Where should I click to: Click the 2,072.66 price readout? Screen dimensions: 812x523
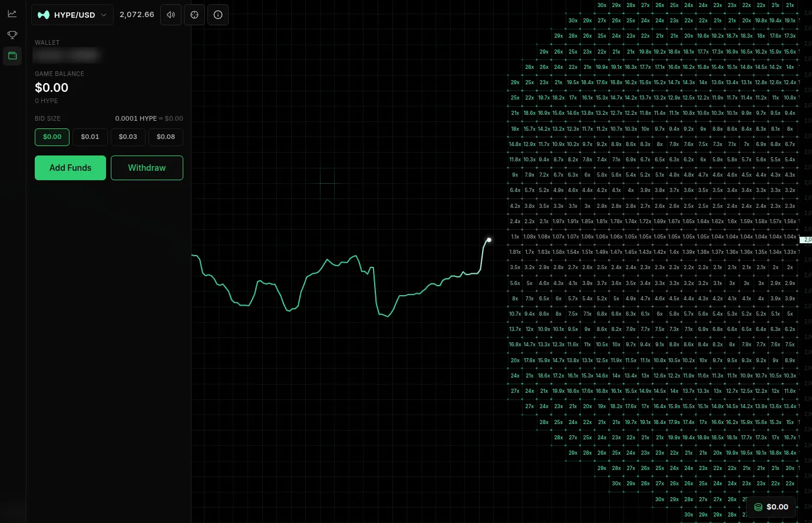[137, 15]
